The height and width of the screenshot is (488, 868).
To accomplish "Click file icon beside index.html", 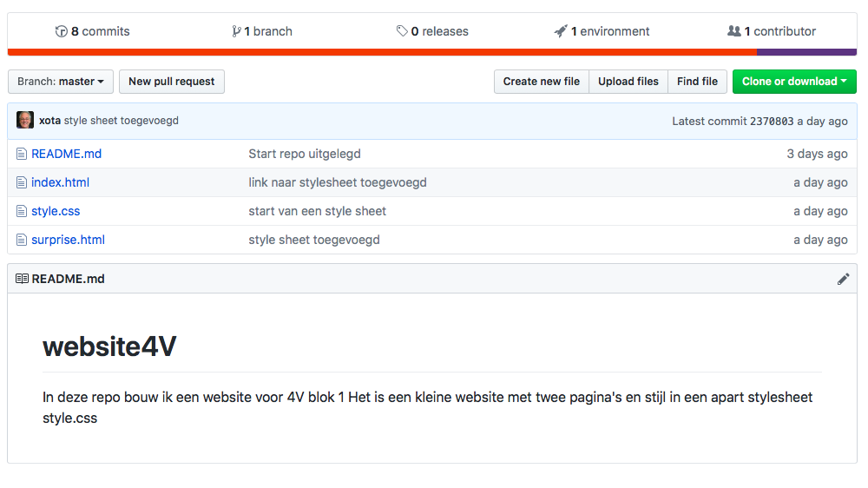I will click(22, 182).
